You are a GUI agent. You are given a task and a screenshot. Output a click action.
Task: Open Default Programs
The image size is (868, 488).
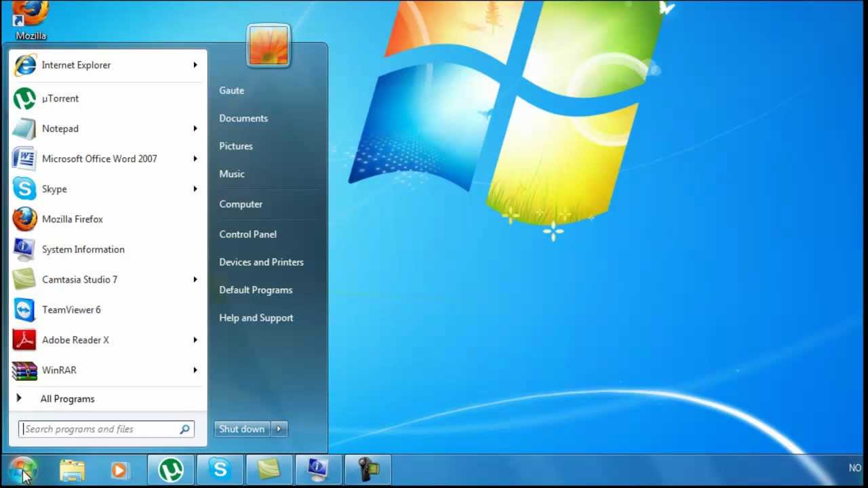256,289
